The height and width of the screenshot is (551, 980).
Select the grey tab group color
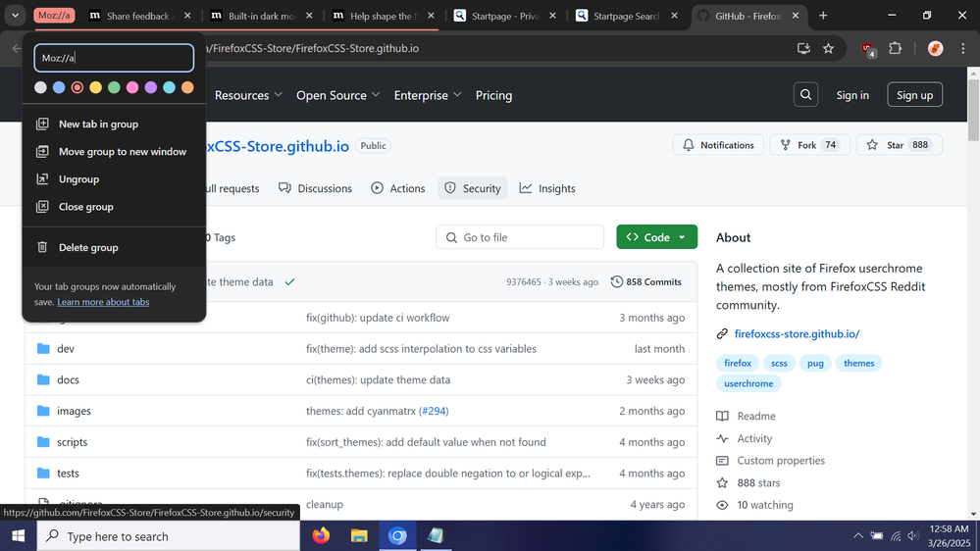tap(40, 87)
